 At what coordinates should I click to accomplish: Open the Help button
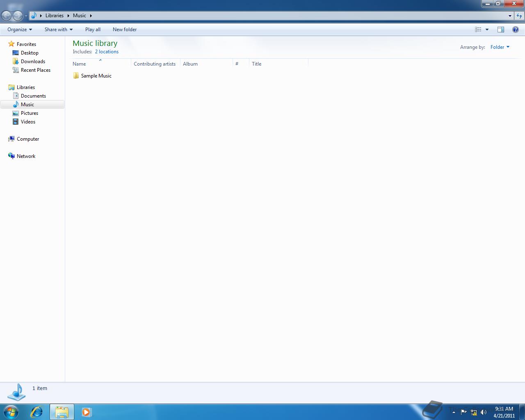(516, 30)
